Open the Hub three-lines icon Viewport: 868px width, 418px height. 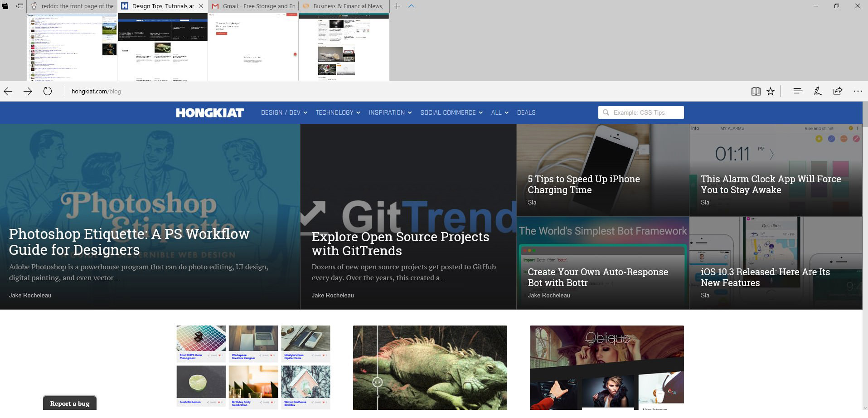pos(798,91)
